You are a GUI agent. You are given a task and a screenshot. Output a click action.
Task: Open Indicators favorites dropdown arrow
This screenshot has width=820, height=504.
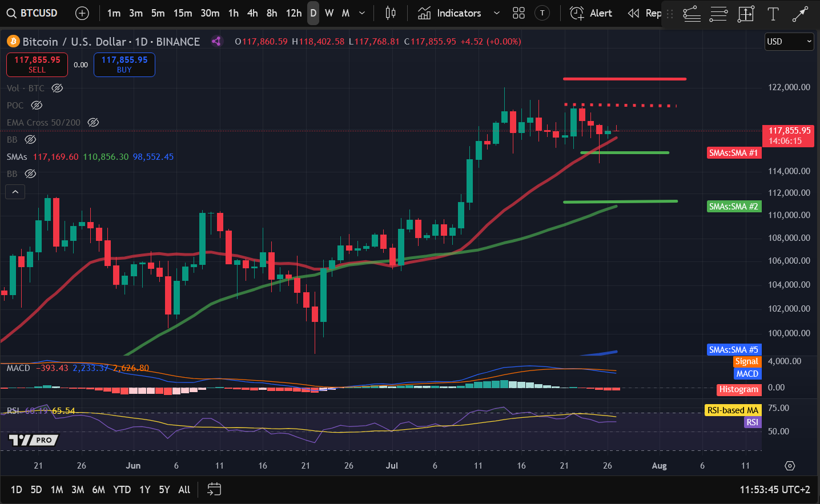[x=497, y=13]
